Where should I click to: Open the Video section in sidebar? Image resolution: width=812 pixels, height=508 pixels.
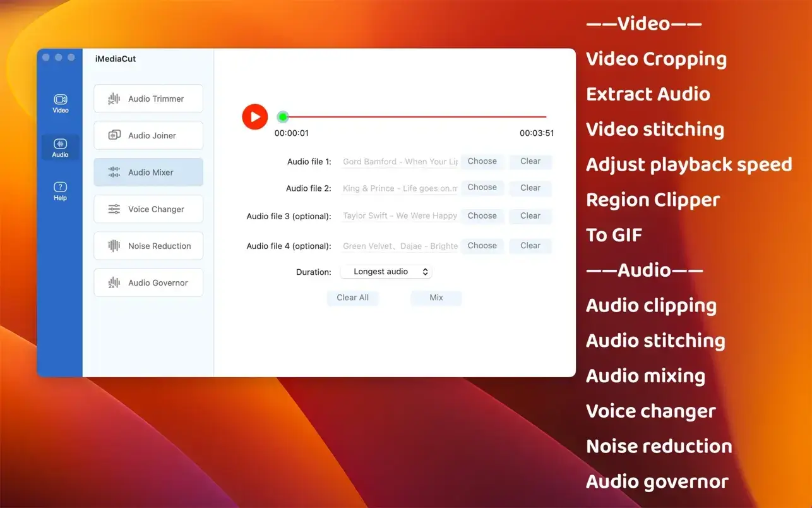tap(60, 103)
